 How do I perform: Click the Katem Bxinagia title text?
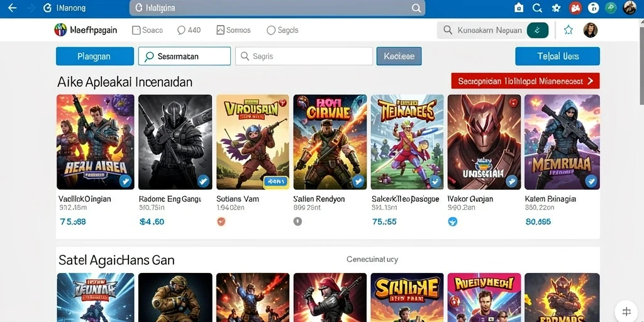coord(550,199)
